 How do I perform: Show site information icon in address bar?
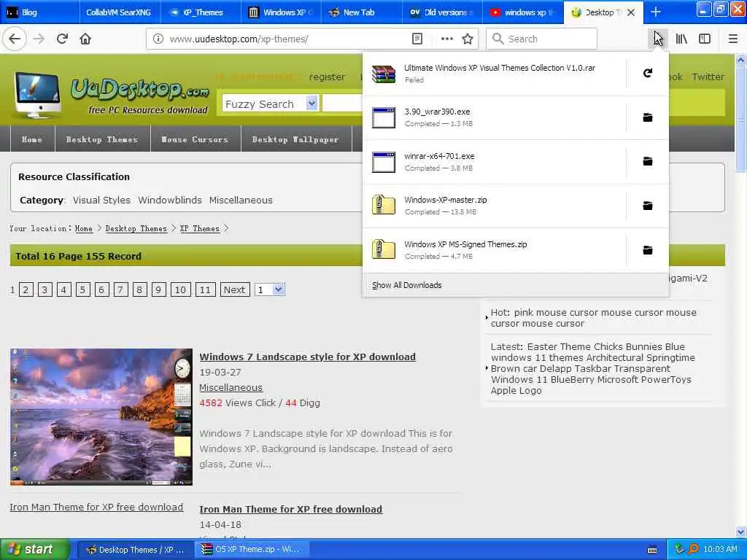pyautogui.click(x=158, y=39)
